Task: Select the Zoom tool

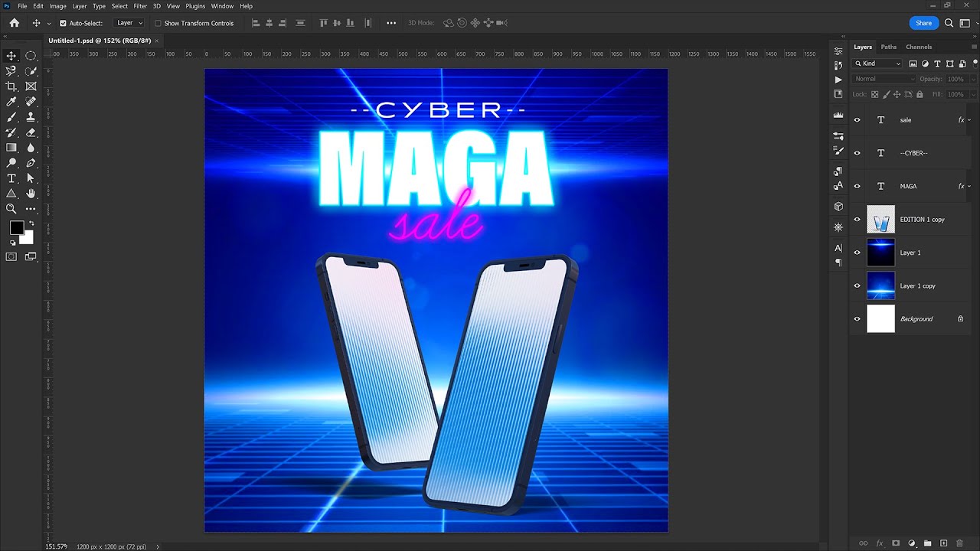Action: (x=11, y=209)
